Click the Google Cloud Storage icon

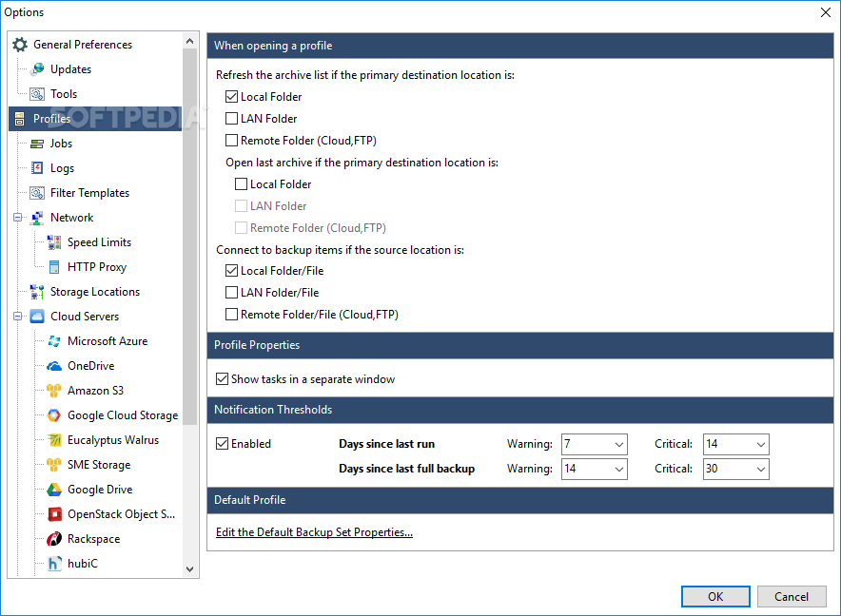click(x=54, y=415)
